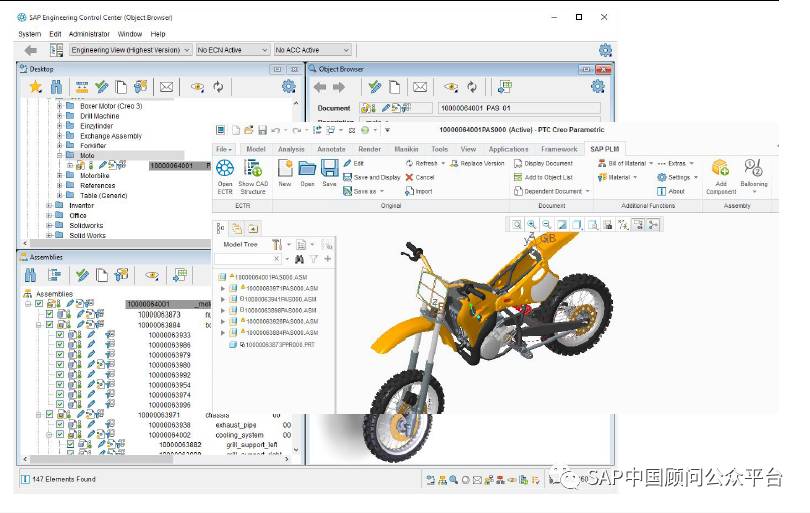The image size is (810, 513).
Task: Click the Add Component icon
Action: pyautogui.click(x=720, y=168)
